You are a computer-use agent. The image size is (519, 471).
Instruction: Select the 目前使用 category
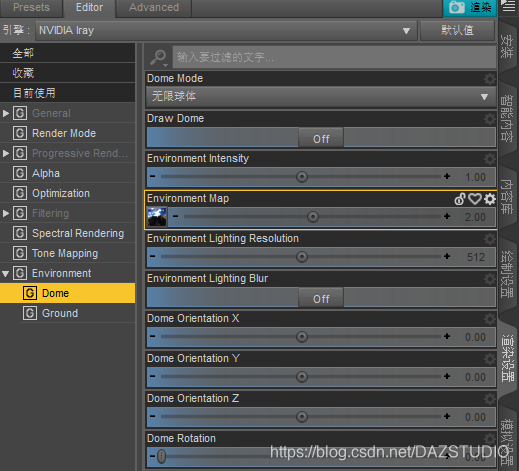pos(68,93)
